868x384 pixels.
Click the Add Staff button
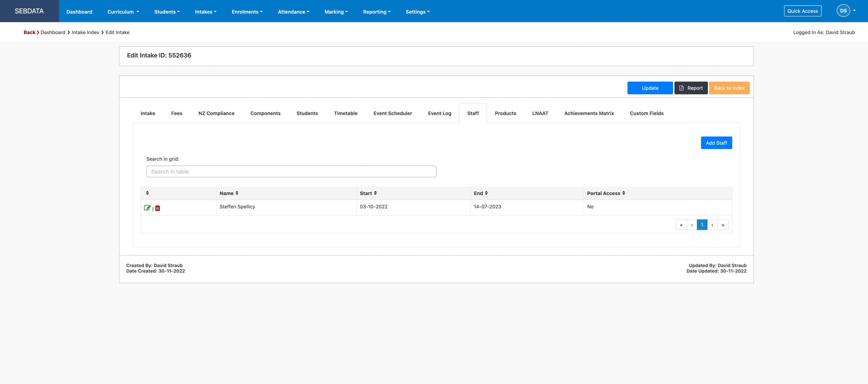click(x=716, y=143)
